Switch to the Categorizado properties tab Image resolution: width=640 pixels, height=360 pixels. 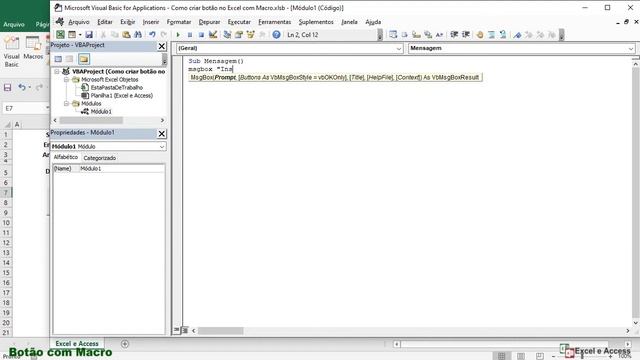(x=100, y=158)
